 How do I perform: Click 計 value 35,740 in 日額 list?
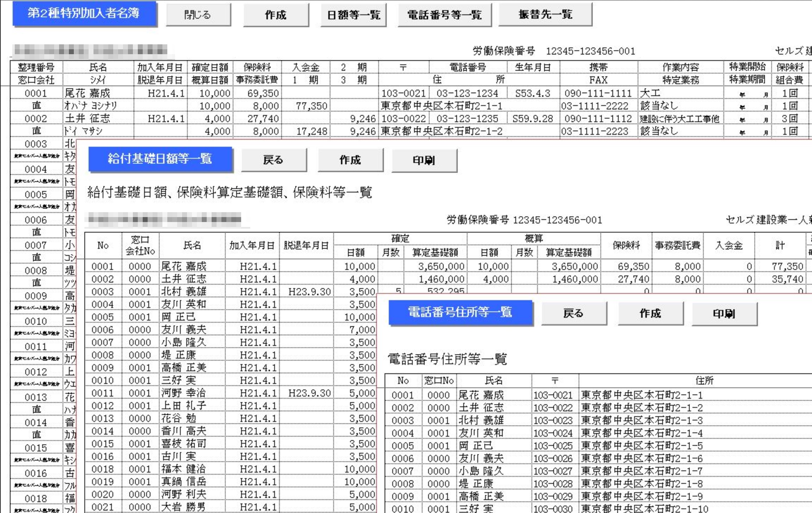787,279
